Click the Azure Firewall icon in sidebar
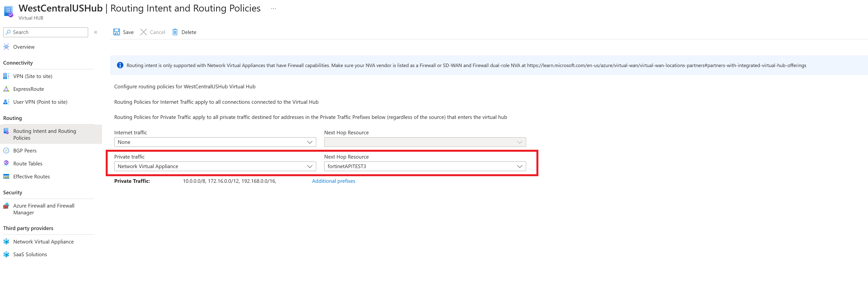This screenshot has height=301, width=868. (x=6, y=206)
